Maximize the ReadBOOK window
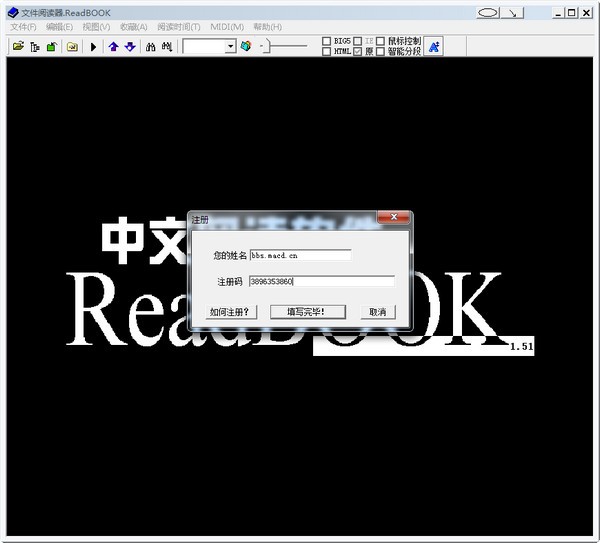This screenshot has height=543, width=600. coord(571,13)
